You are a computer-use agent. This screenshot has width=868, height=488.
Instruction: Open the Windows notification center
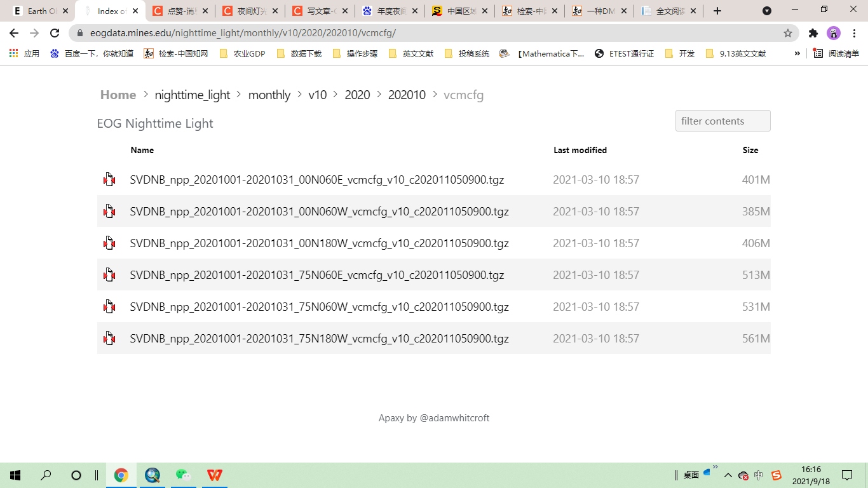pos(847,475)
